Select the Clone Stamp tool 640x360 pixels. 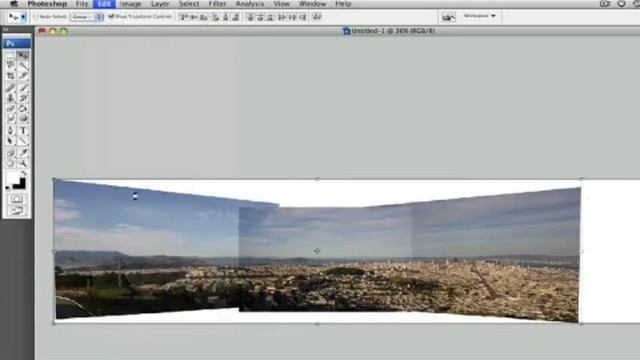(x=11, y=98)
